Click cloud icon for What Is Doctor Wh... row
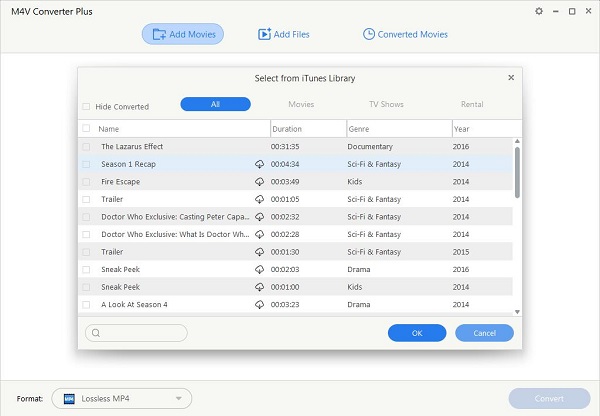 259,234
